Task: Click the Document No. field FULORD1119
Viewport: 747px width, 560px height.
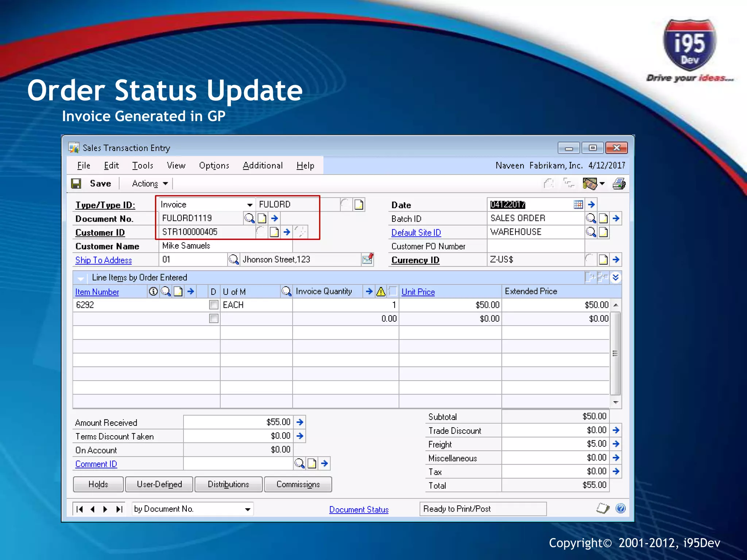Action: [201, 218]
